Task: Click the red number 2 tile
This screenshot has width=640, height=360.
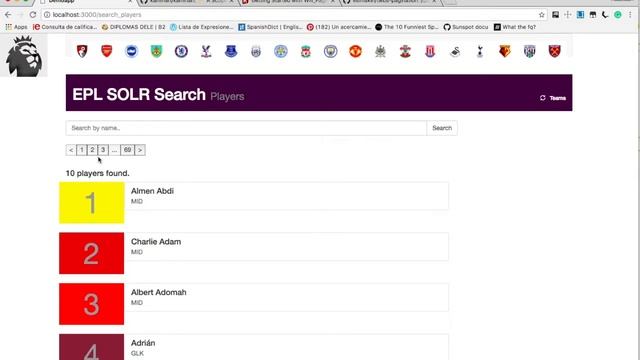Action: coord(91,253)
